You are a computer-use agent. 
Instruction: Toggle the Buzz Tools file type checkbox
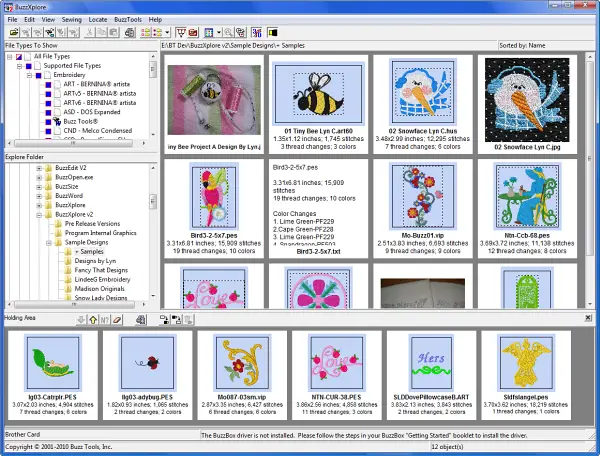(x=48, y=122)
